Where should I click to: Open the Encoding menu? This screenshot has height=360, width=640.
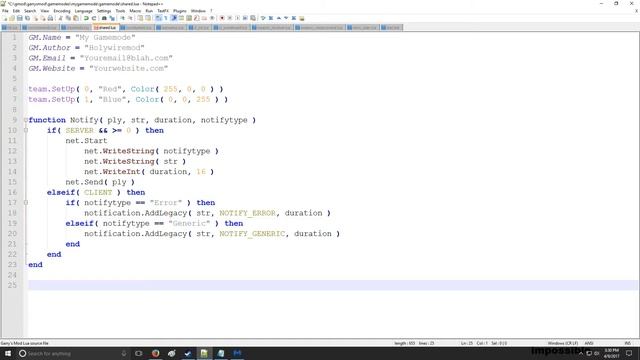[62, 11]
